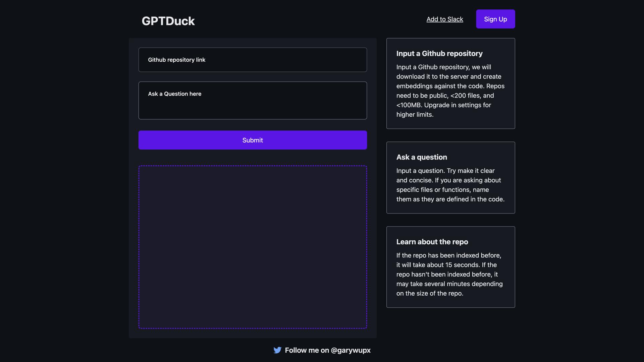Click the Submit button

click(253, 140)
